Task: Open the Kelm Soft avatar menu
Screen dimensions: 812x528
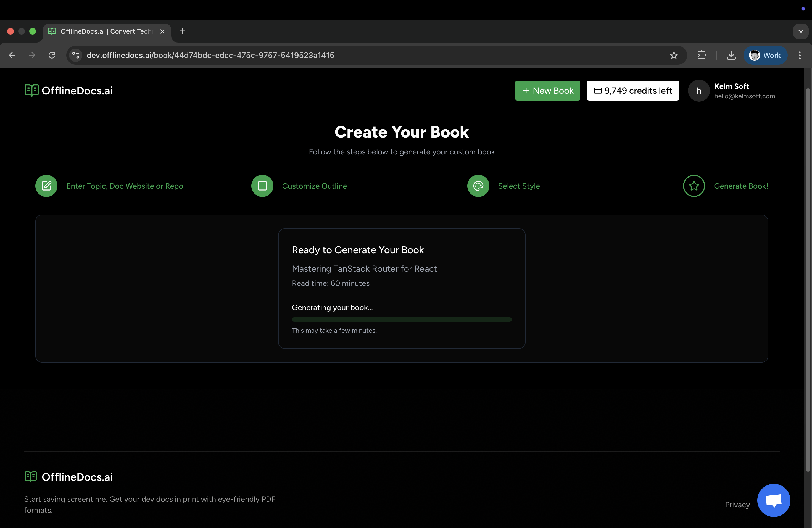Action: click(x=698, y=90)
